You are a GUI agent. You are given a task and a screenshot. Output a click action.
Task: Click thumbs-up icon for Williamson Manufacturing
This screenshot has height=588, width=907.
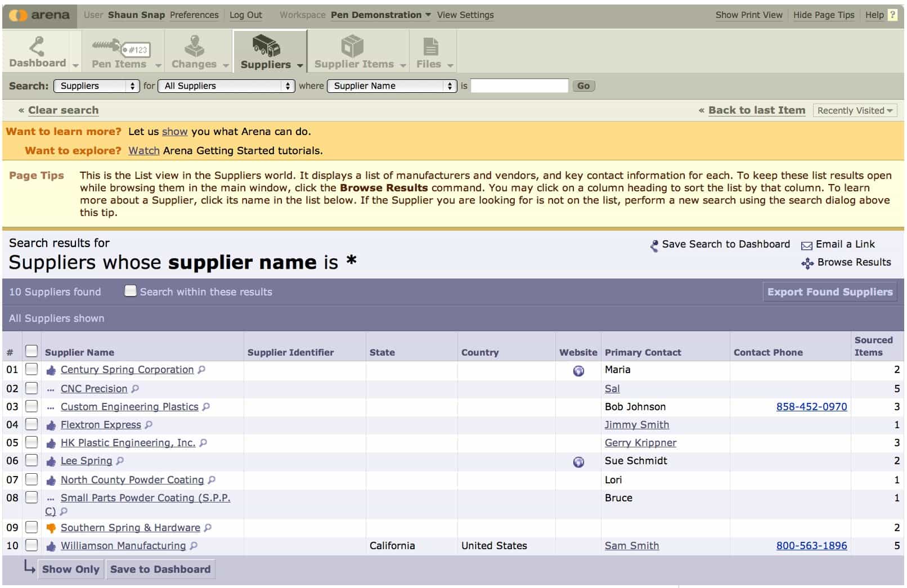51,546
